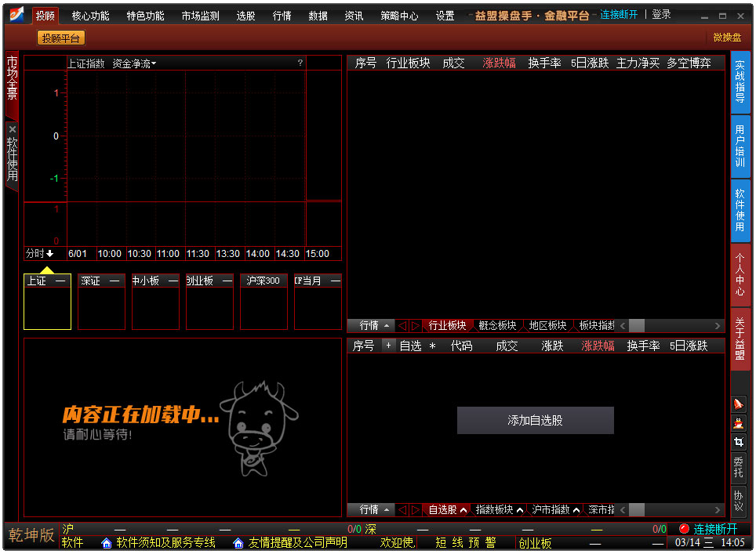Click the house icon beside 友情提醒及公司声明
756x554 pixels.
click(238, 543)
